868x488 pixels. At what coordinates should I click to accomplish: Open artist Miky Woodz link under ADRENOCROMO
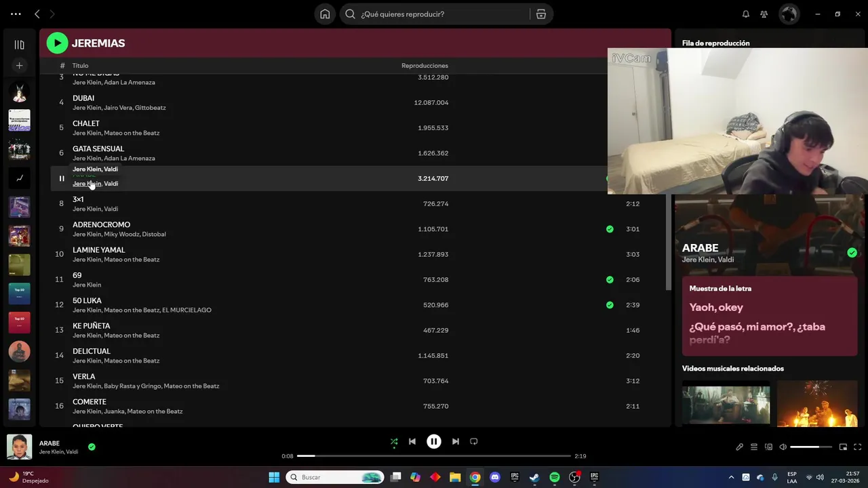click(121, 235)
